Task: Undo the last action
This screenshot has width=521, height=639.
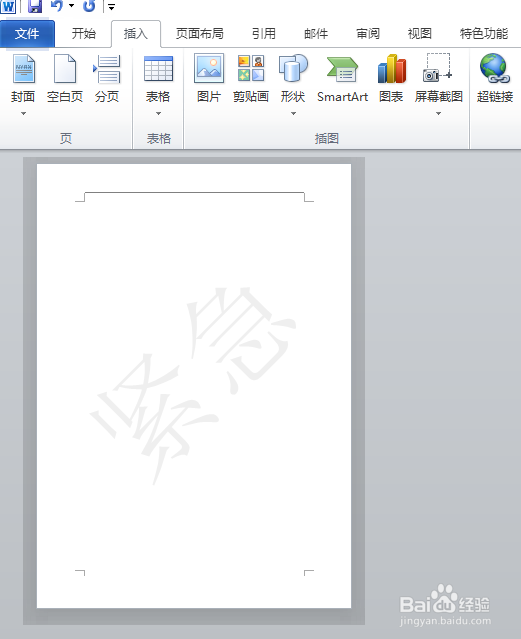Action: (57, 6)
